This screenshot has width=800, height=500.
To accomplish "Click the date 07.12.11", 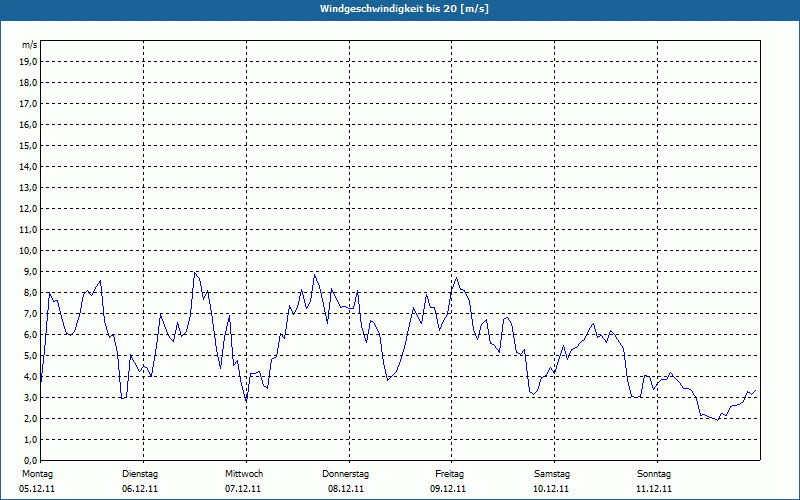I will click(243, 489).
